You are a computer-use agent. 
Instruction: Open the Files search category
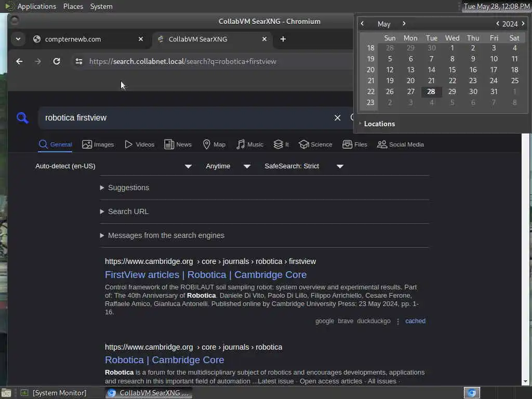pos(354,144)
